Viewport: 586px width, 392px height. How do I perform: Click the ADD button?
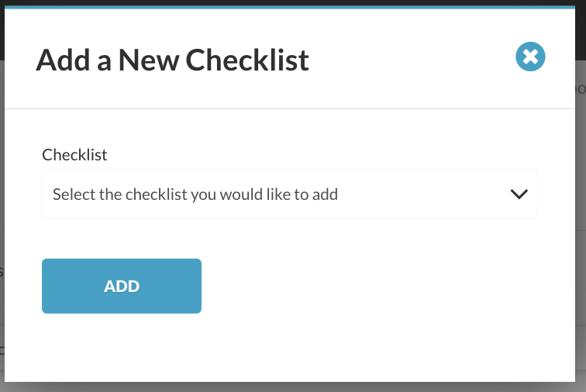click(122, 286)
